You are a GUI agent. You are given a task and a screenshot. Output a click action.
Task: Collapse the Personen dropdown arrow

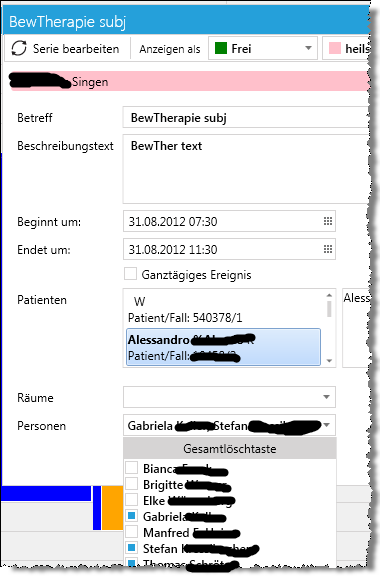click(x=326, y=425)
